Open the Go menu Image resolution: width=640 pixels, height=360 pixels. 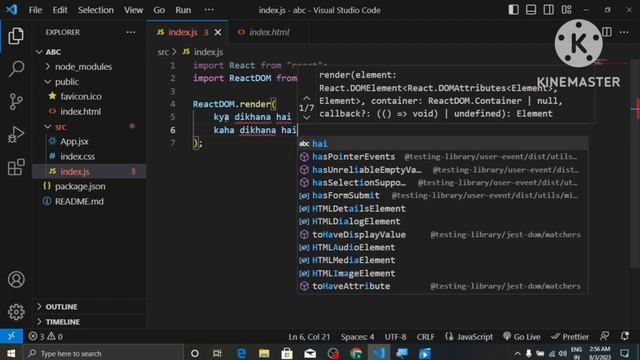coord(159,10)
